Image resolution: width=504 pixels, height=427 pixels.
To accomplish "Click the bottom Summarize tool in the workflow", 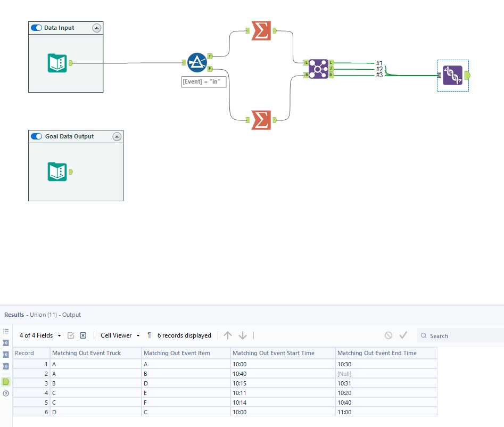I will point(260,120).
